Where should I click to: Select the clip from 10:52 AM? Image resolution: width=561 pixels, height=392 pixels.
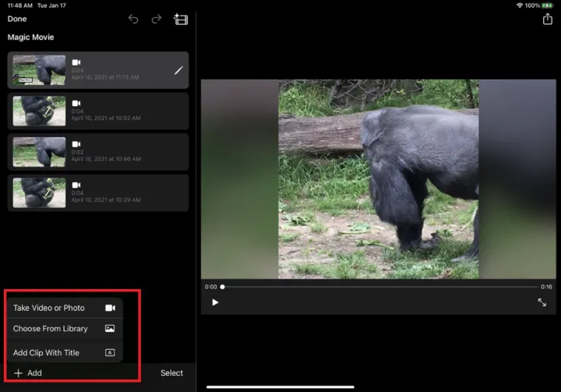click(x=98, y=111)
